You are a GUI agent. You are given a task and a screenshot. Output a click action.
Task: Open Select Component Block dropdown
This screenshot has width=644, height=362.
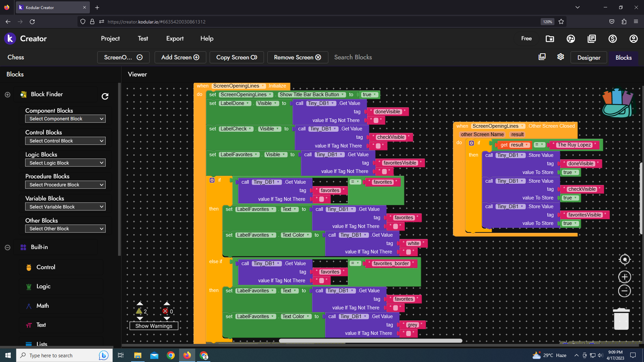click(x=65, y=119)
